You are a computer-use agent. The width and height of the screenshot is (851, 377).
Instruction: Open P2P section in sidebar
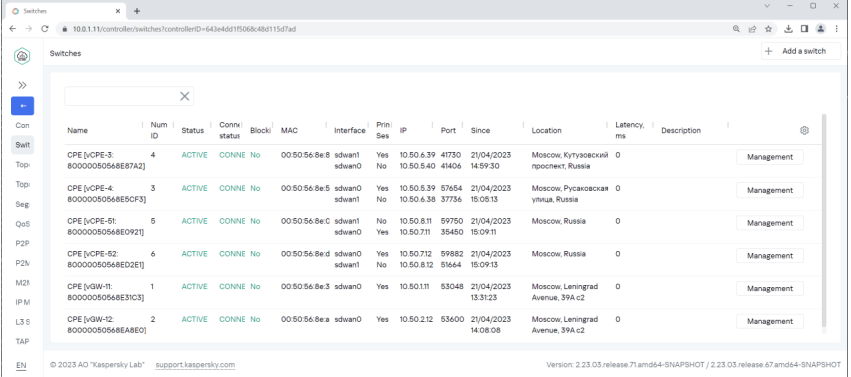tap(22, 244)
